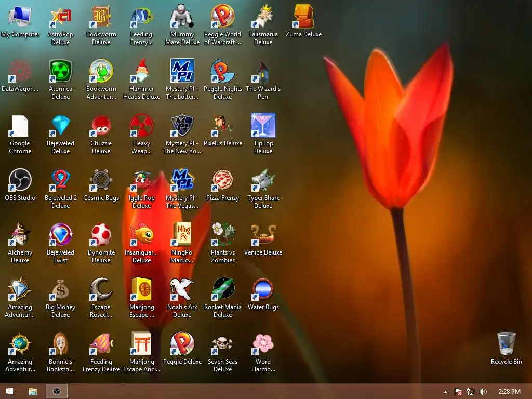The height and width of the screenshot is (399, 532).
Task: Click the Alchemy Deluxe wizard icon
Action: [20, 235]
